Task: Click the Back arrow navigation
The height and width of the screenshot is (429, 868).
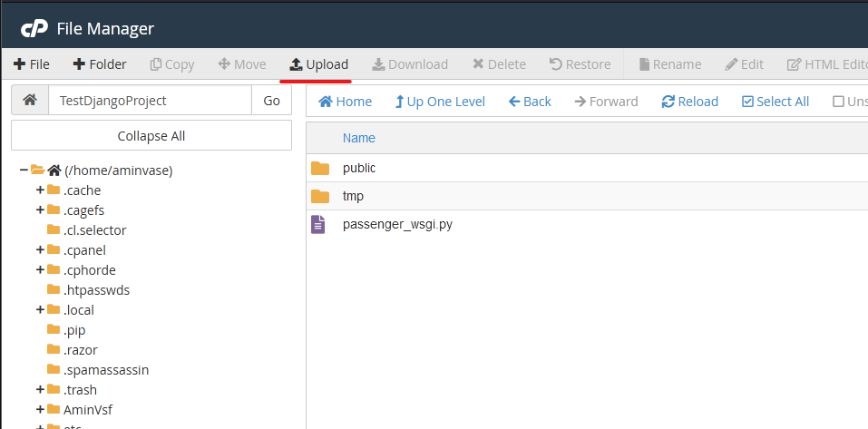Action: coord(530,102)
